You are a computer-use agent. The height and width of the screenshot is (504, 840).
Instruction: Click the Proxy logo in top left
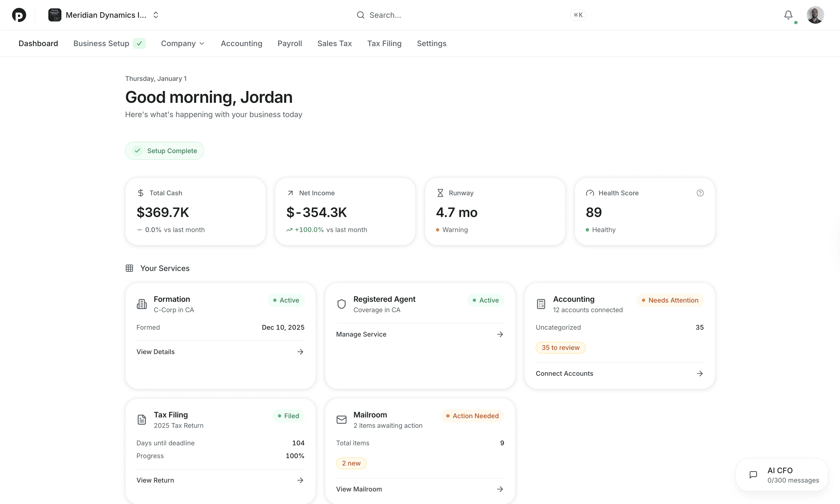click(x=19, y=15)
